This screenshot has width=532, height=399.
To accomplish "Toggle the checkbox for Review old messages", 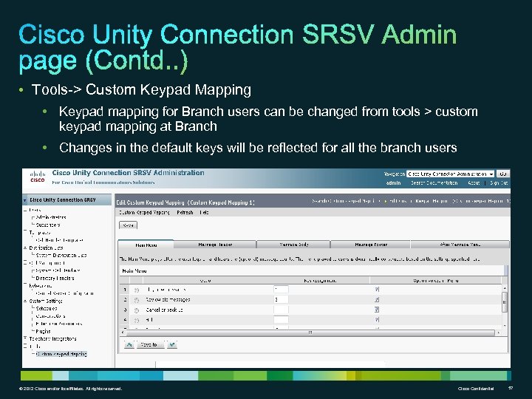I will tap(377, 299).
